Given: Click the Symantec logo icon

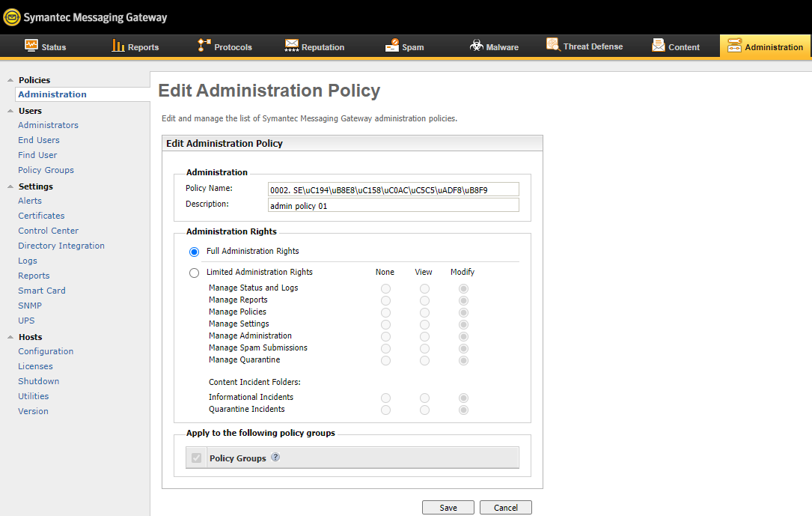Looking at the screenshot, I should [x=11, y=17].
